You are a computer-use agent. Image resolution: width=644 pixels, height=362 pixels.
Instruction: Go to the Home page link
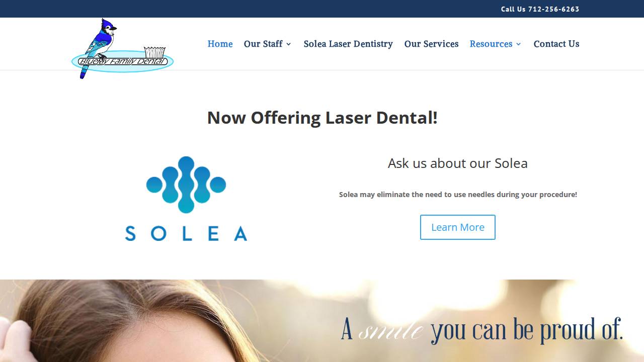point(220,44)
